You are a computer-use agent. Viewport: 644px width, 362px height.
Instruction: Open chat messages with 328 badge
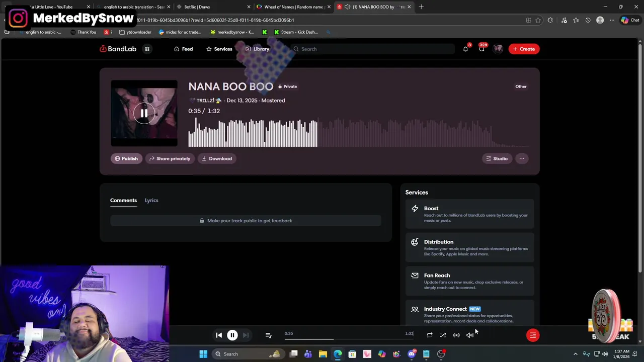click(481, 49)
